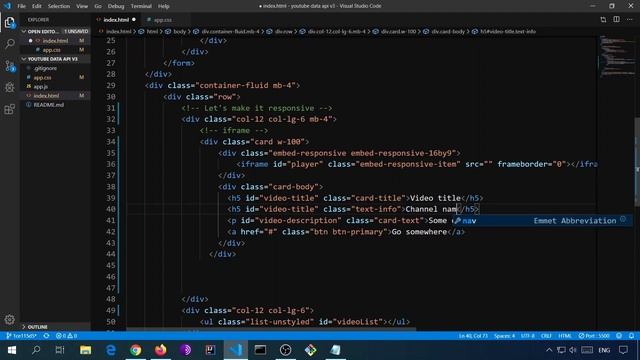Click the git branch status item
The height and width of the screenshot is (360, 640).
pos(22,336)
